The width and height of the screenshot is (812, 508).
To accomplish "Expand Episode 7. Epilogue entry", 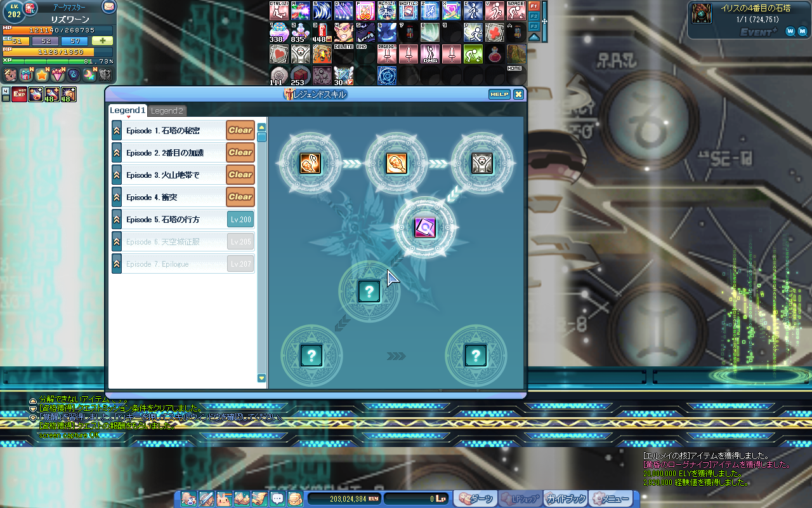I will coord(117,264).
